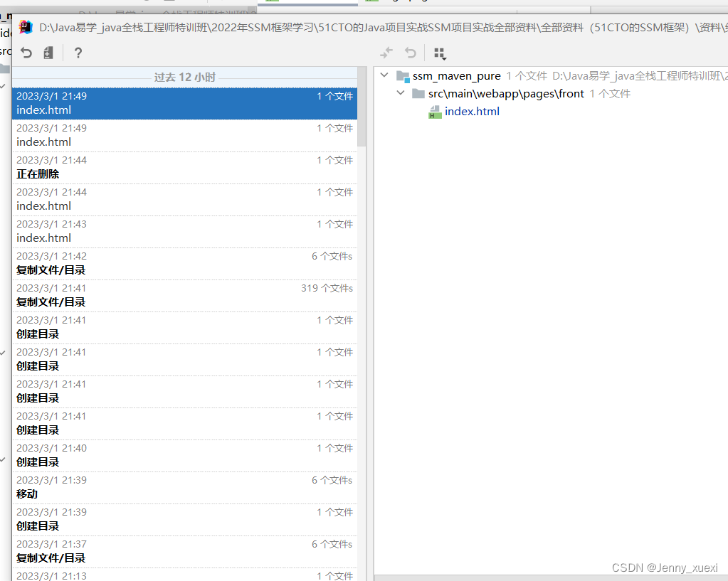
Task: Select the 21:37 复制文件/目录 revision
Action: pos(185,552)
